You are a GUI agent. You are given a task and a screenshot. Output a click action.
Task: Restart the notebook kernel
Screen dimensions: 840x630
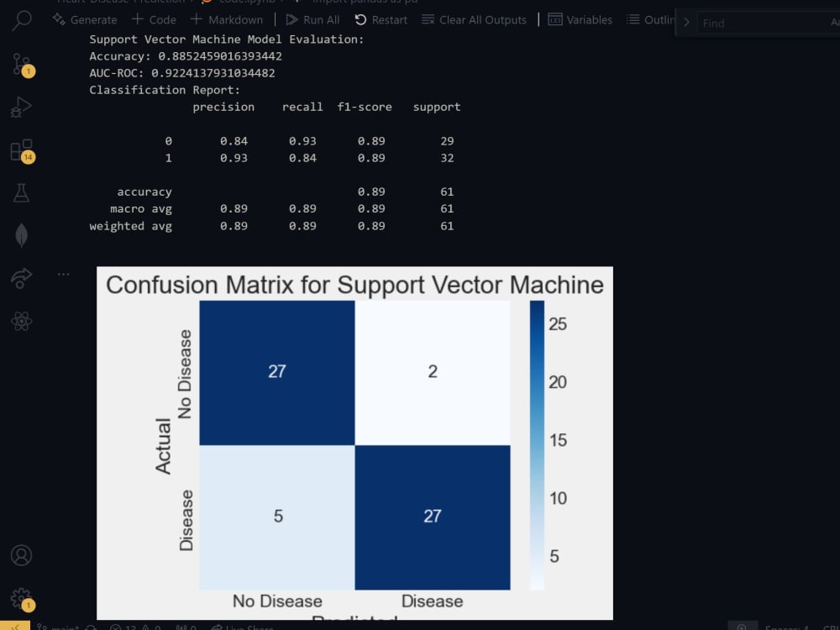(x=381, y=20)
